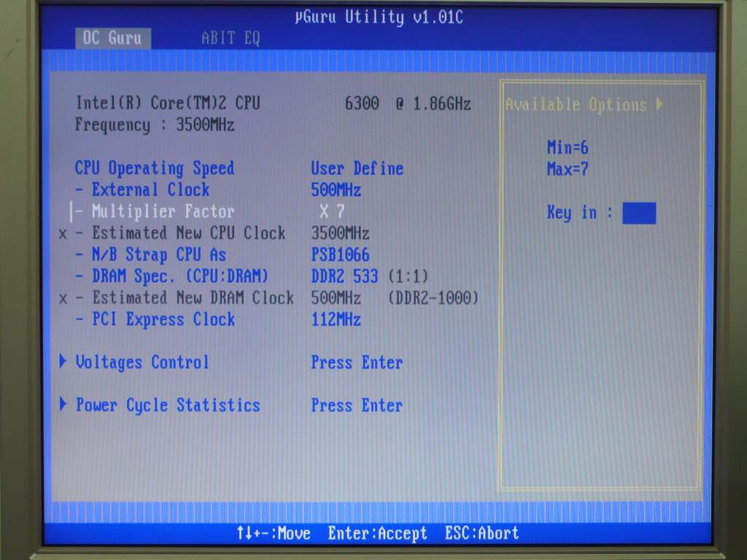Expand the Voltages Control arrow
Screen dimensions: 747x560
63,362
